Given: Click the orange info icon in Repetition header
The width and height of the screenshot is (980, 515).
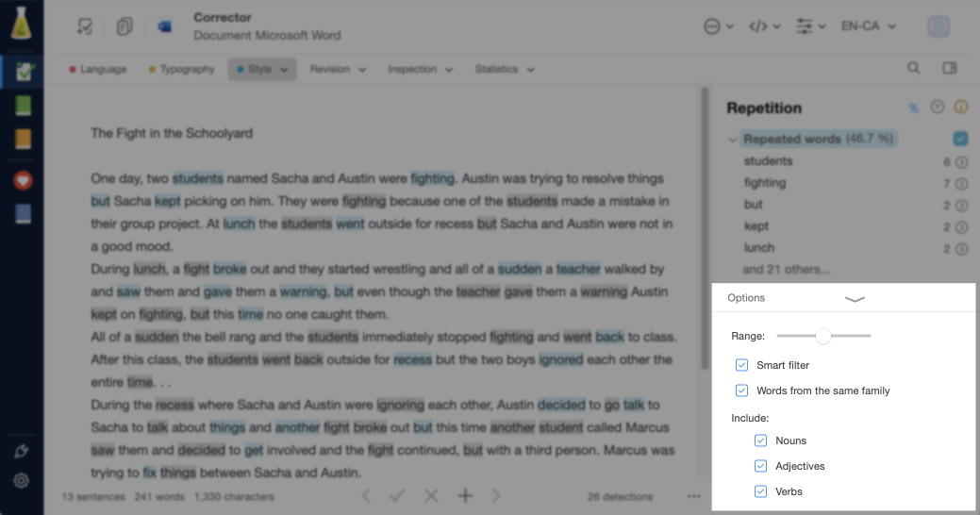Looking at the screenshot, I should (961, 108).
